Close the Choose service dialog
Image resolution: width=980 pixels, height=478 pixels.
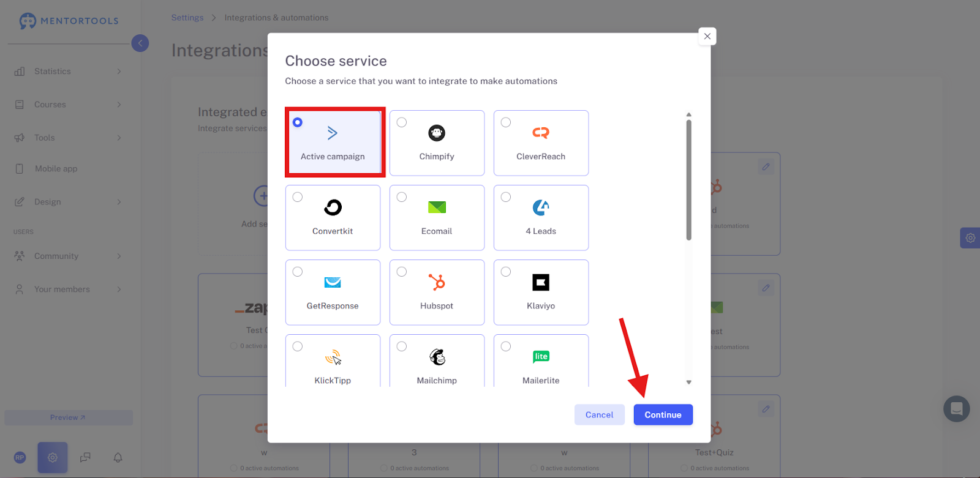(707, 36)
